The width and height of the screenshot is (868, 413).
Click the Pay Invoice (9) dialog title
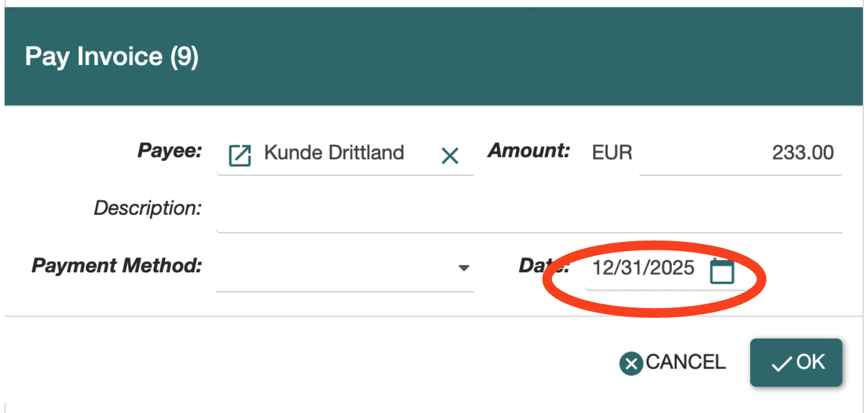111,57
